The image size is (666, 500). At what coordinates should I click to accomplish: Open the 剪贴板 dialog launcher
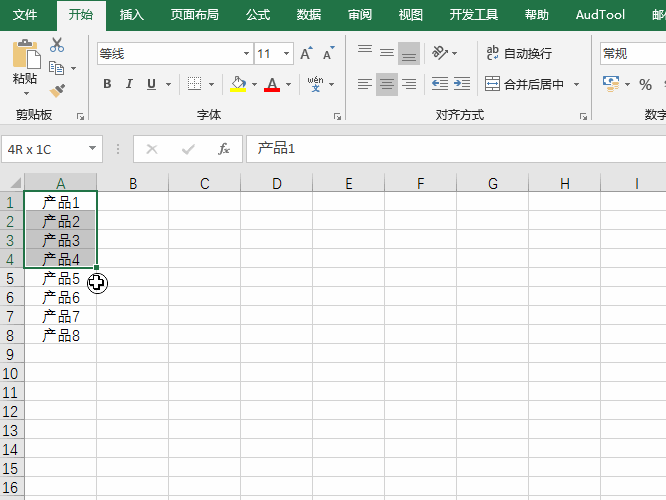click(x=80, y=116)
